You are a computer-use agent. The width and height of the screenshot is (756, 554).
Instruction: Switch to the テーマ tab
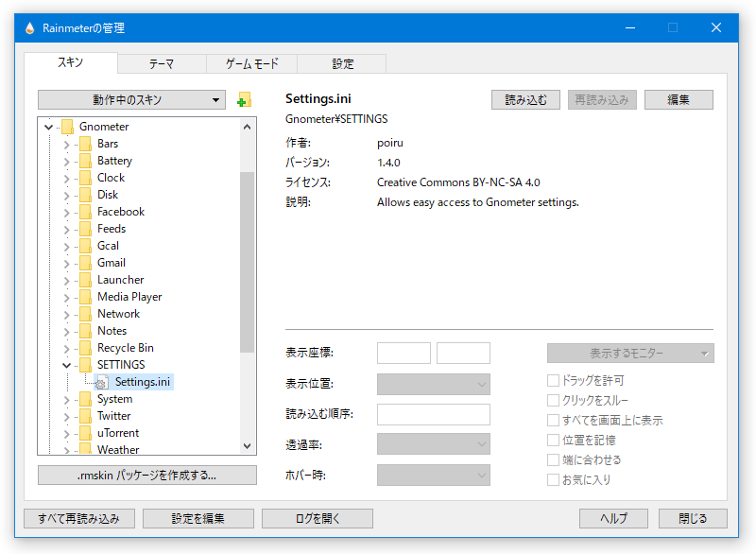[162, 63]
